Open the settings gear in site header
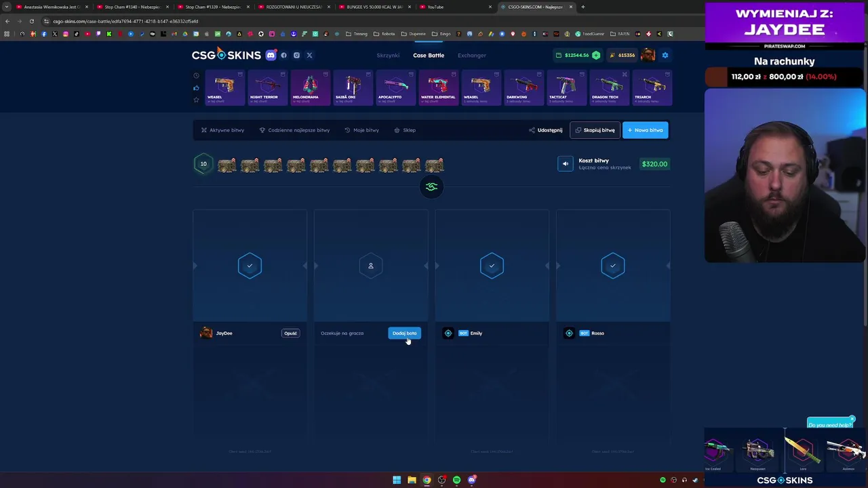Viewport: 868px width, 488px height. (665, 56)
